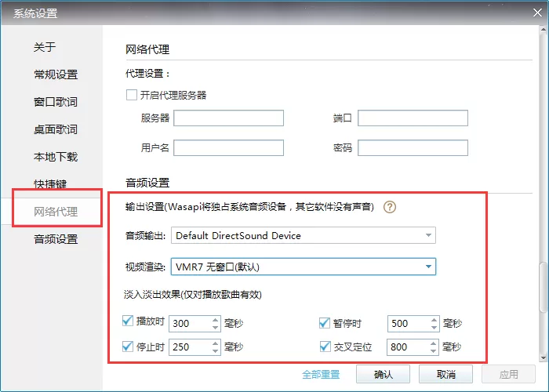
Task: Open the help icon beside 输出设置
Action: click(389, 207)
